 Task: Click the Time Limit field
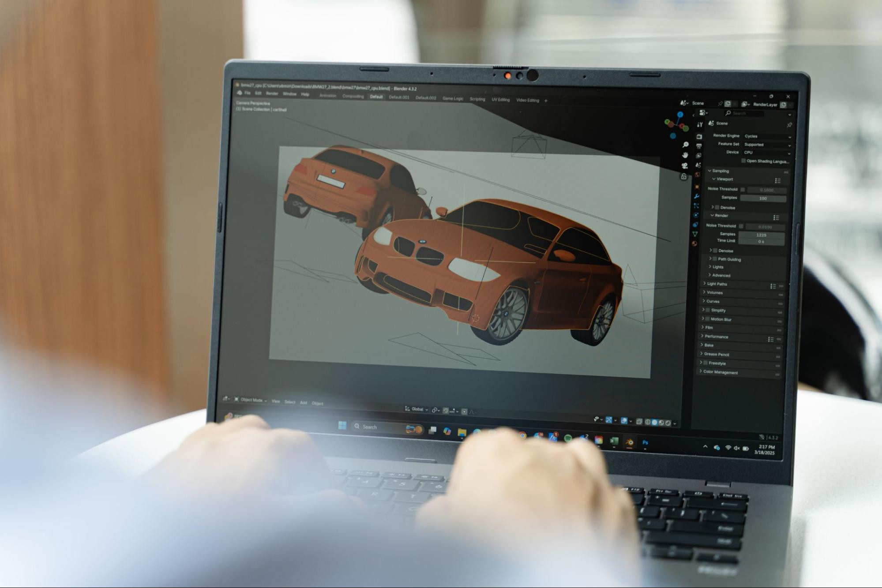tap(761, 242)
